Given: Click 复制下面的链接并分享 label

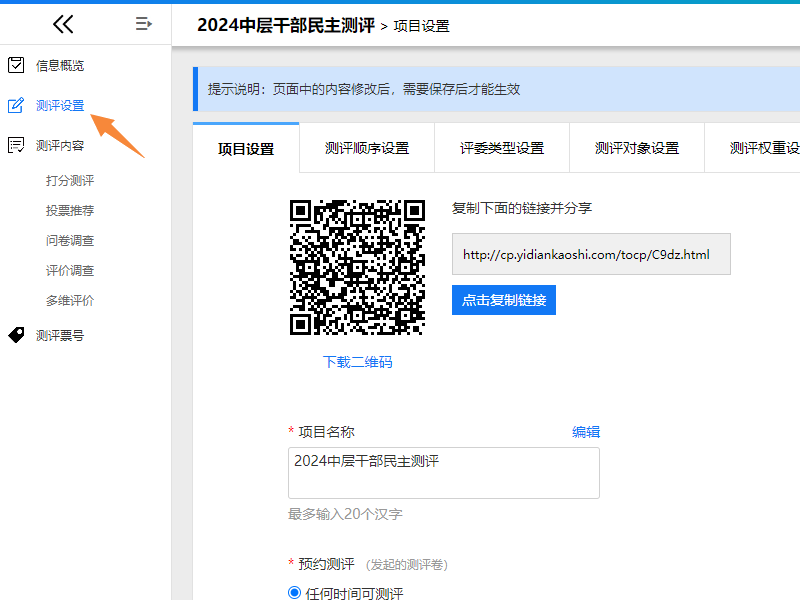Looking at the screenshot, I should (x=522, y=208).
